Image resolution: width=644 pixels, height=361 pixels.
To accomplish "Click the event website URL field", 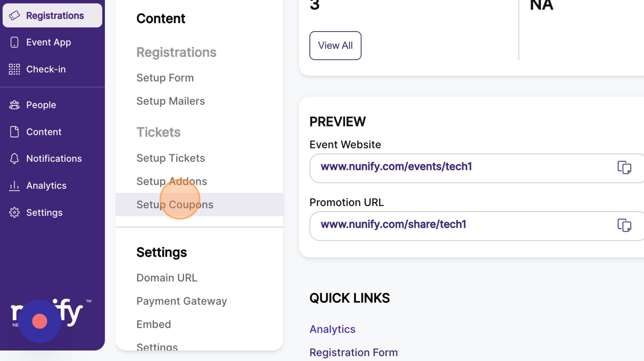I will (477, 168).
